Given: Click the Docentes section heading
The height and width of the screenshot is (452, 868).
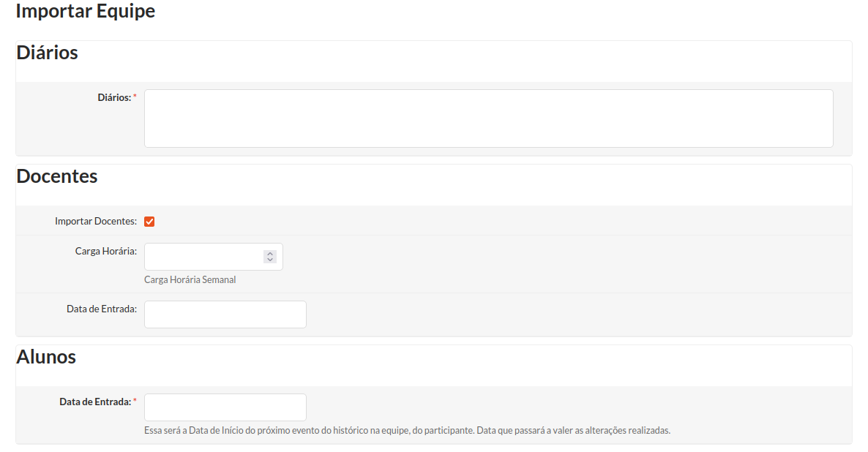Looking at the screenshot, I should click(x=57, y=176).
